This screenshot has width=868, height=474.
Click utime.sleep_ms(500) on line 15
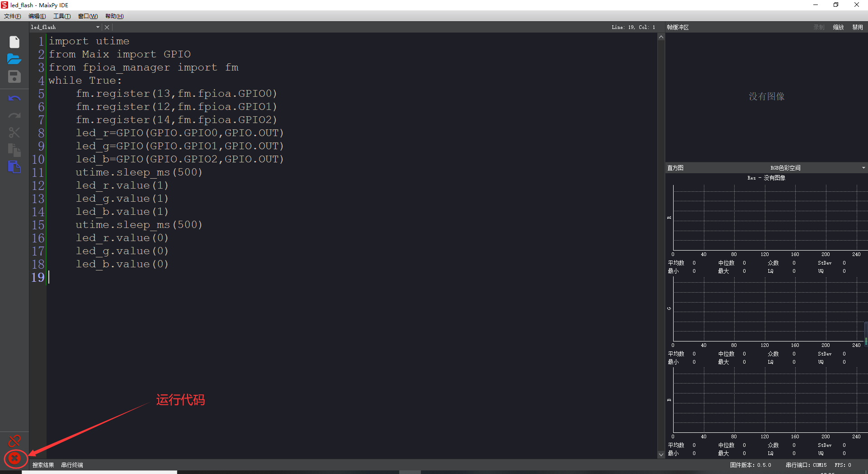pyautogui.click(x=139, y=225)
